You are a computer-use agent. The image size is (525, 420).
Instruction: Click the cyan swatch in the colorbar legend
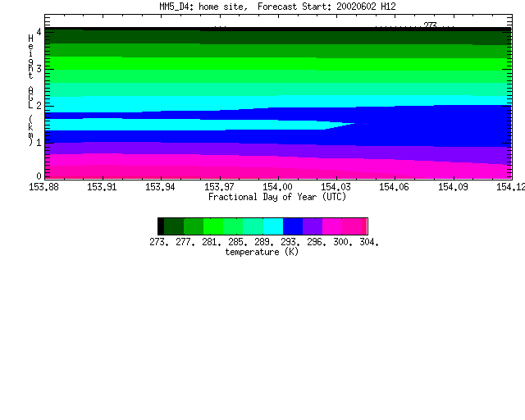tap(273, 226)
